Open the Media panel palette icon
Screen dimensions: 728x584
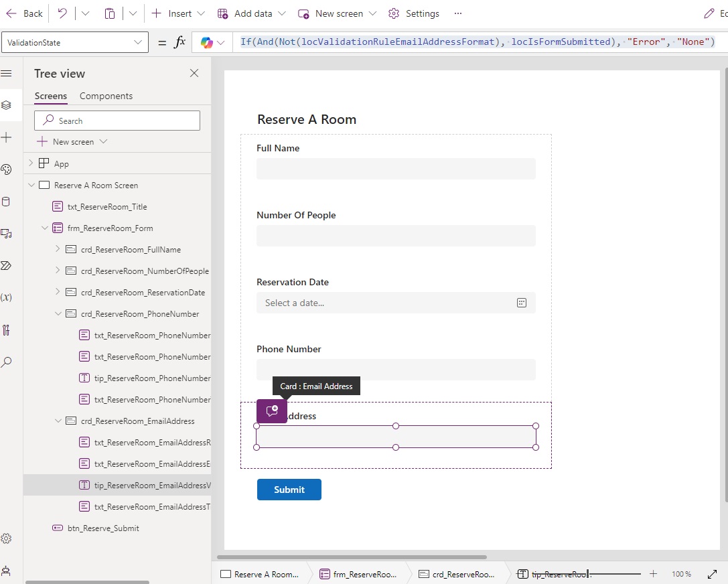tap(7, 169)
